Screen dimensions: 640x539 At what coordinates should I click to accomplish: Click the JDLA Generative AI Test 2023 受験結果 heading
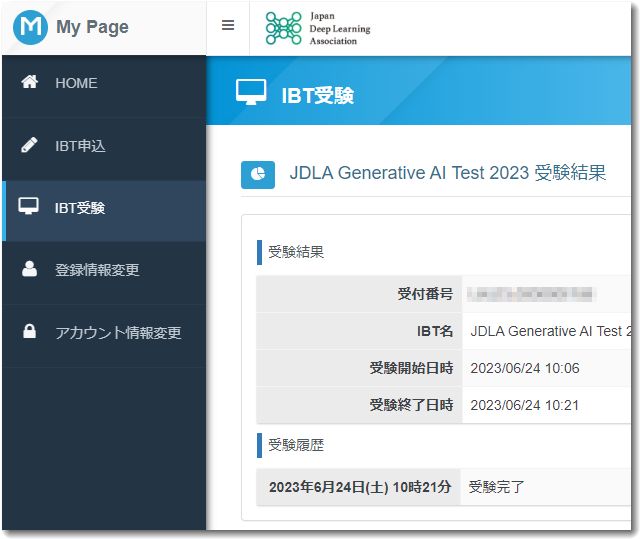coord(448,173)
